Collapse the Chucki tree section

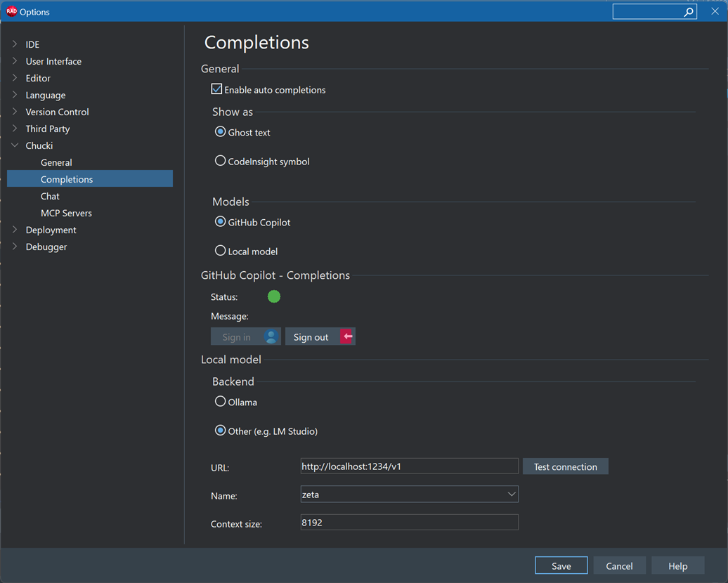point(14,145)
